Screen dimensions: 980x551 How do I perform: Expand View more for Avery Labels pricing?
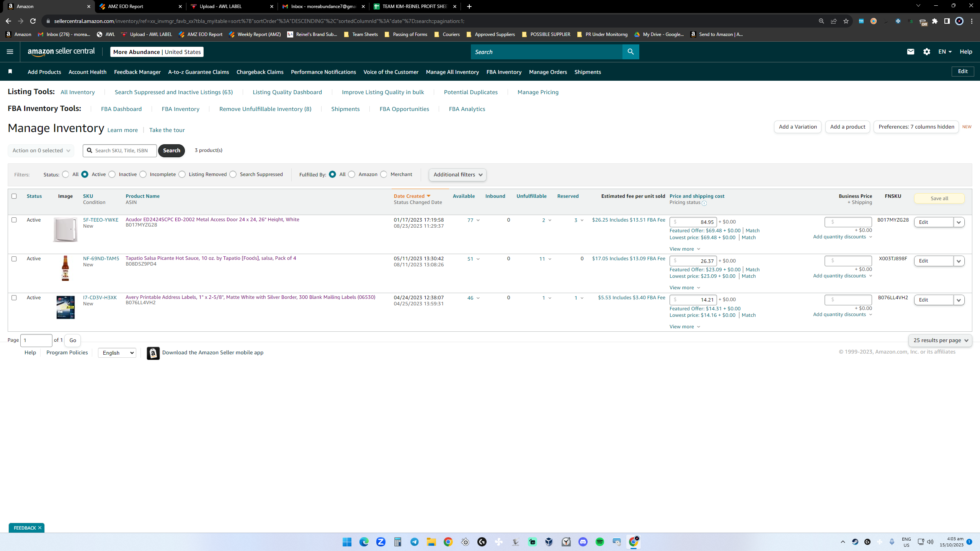[685, 327]
